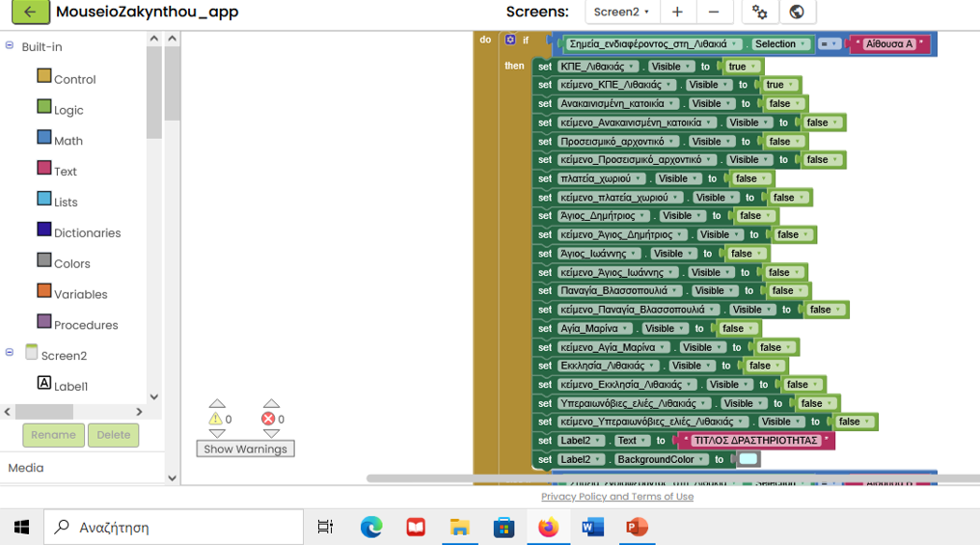Click the yellow warning triangle counter
The height and width of the screenshot is (545, 980).
pos(216,419)
